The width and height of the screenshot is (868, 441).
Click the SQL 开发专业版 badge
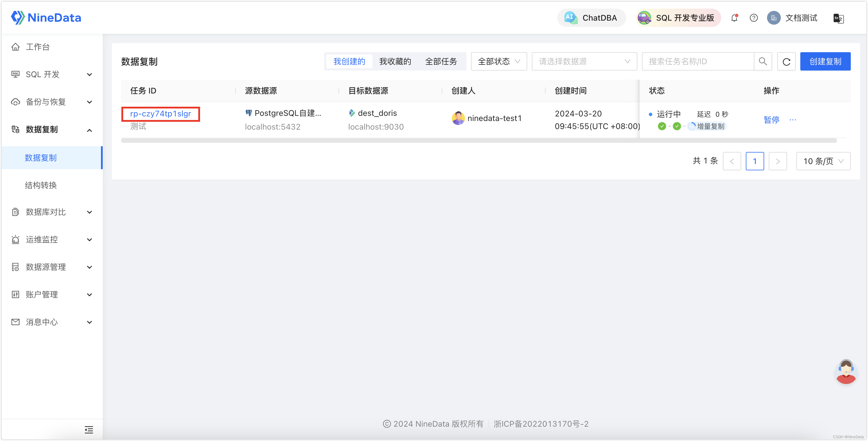(678, 18)
